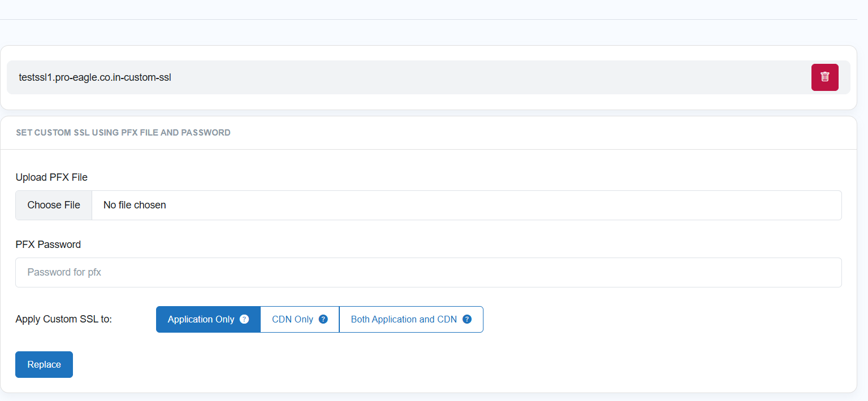This screenshot has height=401, width=868.
Task: Focus the PFX Password input field
Action: click(428, 272)
